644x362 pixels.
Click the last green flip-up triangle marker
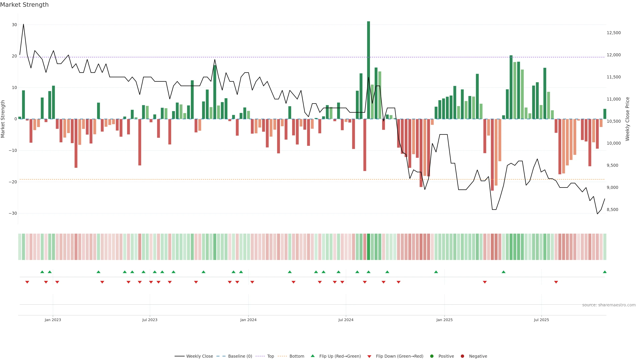click(605, 272)
